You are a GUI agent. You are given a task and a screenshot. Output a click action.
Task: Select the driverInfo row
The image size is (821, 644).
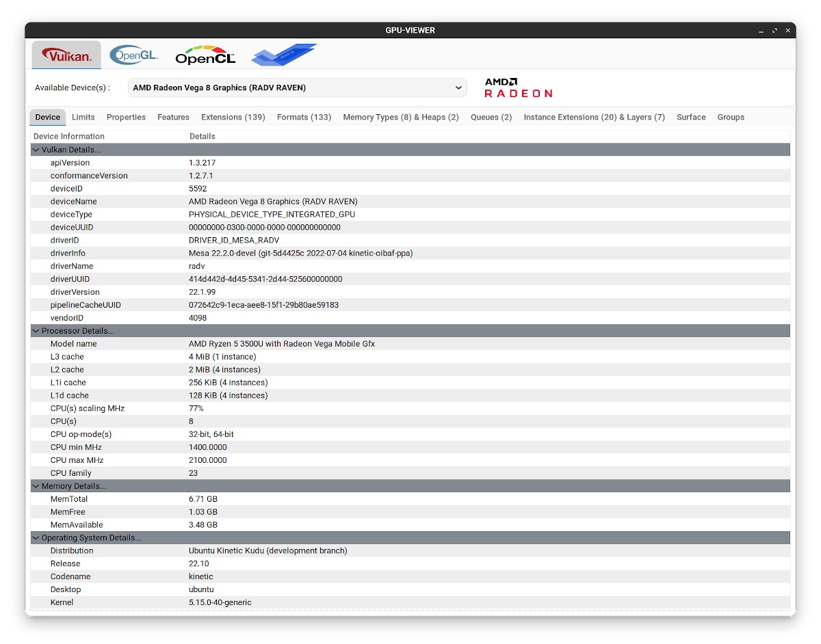[300, 254]
